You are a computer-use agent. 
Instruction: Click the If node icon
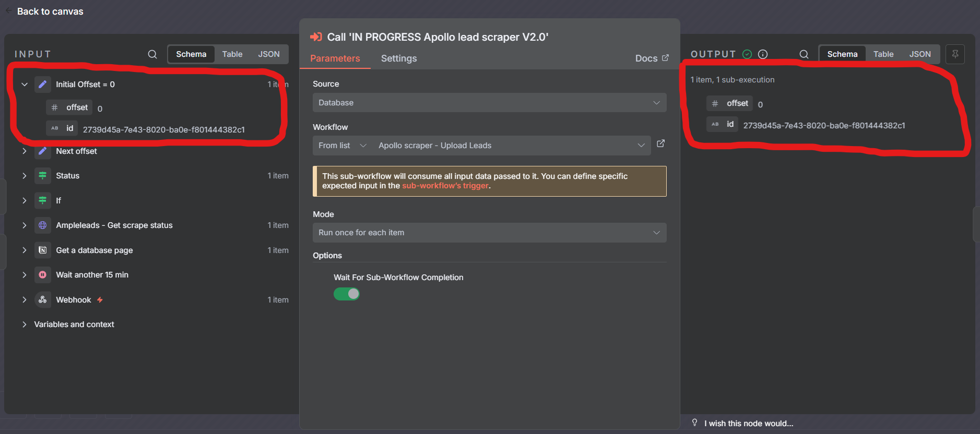(x=42, y=200)
